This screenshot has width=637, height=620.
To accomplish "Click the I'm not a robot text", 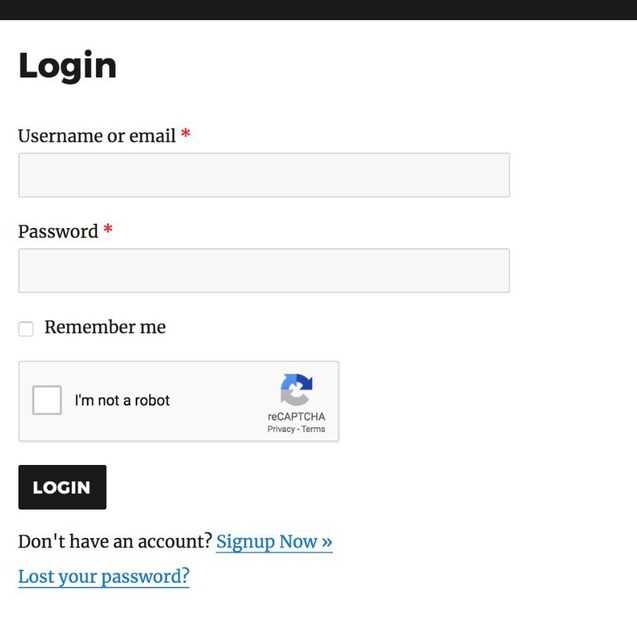I will point(122,400).
